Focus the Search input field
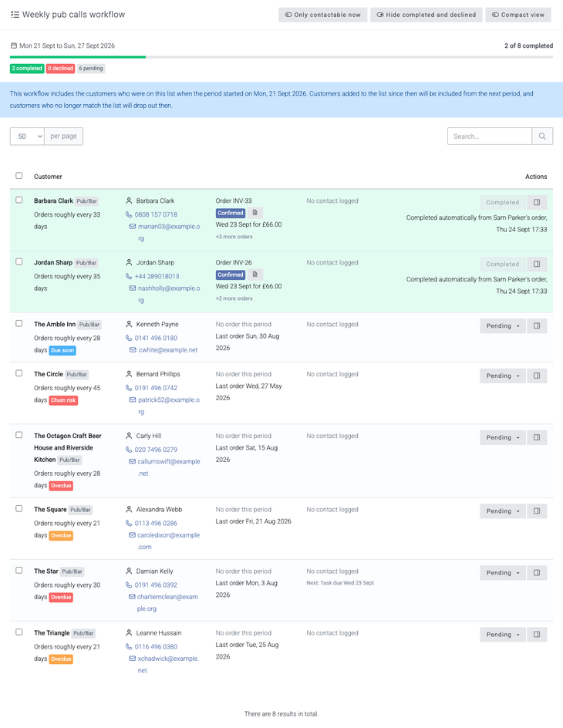The image size is (563, 728). tap(490, 136)
